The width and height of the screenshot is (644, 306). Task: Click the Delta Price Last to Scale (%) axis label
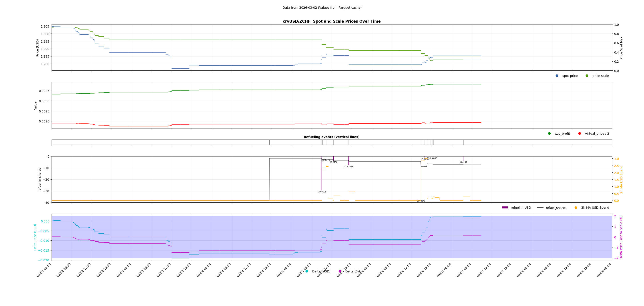pos(621,237)
